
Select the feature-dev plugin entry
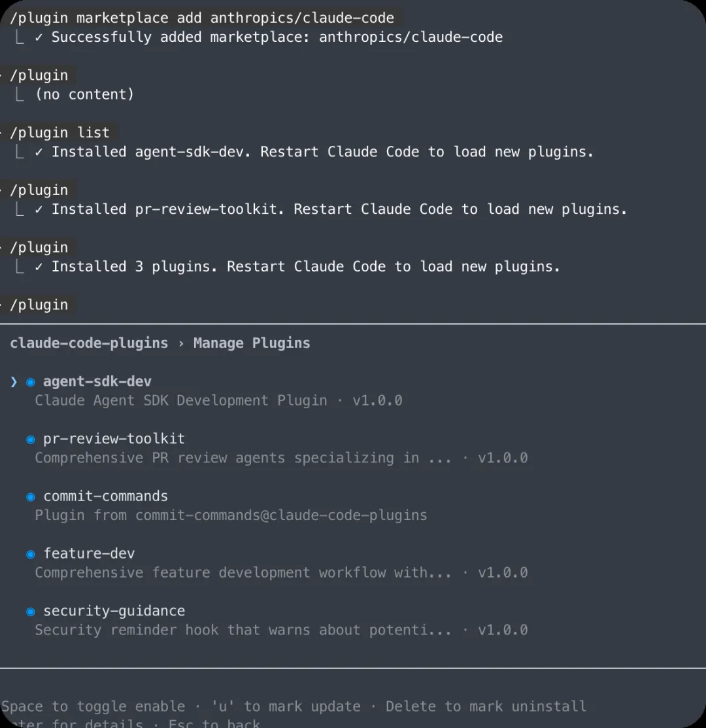89,554
